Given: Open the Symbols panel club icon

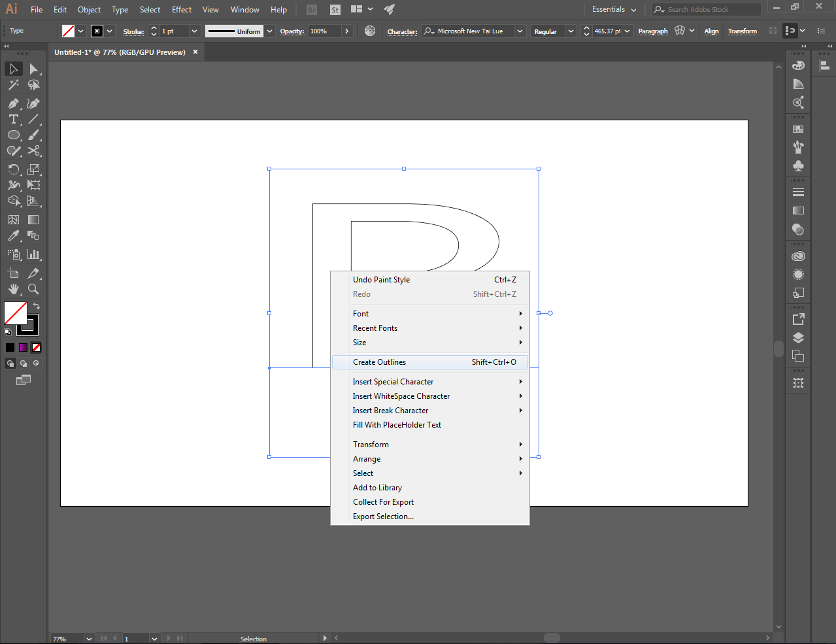Looking at the screenshot, I should coord(798,166).
